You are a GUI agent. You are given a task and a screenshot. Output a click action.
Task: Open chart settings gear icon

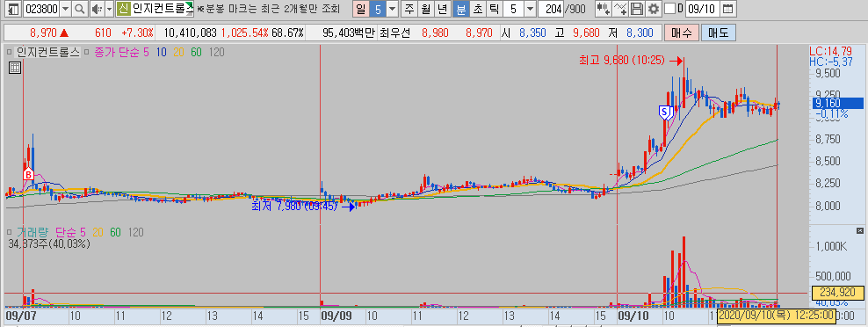(x=654, y=9)
